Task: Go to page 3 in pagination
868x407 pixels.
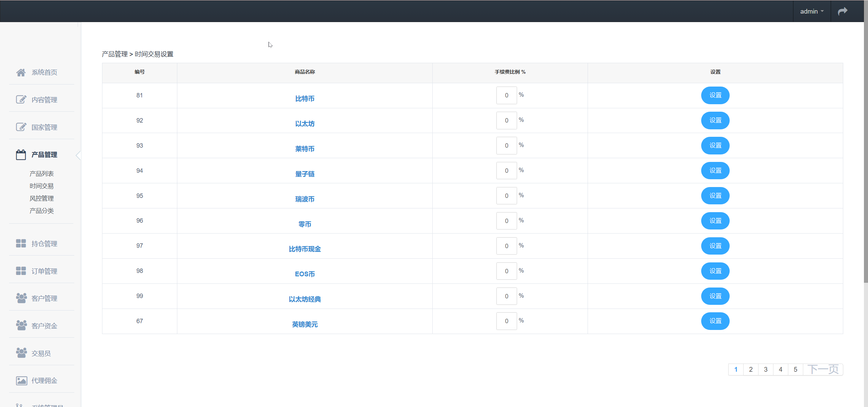Action: click(766, 369)
